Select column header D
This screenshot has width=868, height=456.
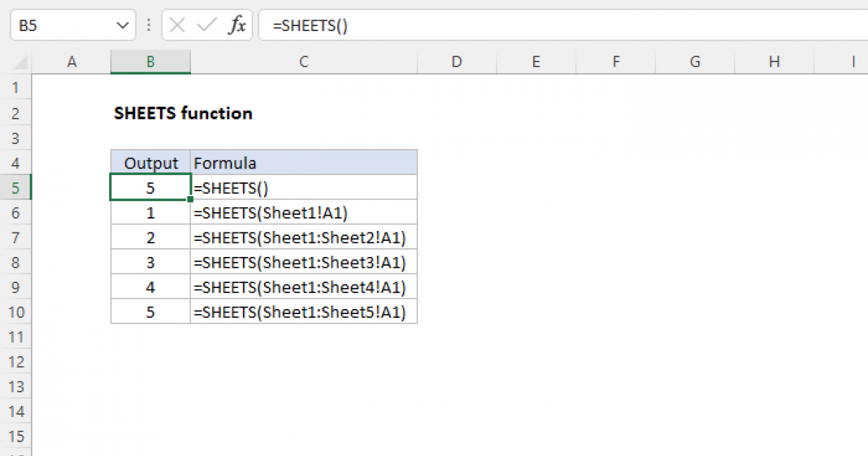456,62
